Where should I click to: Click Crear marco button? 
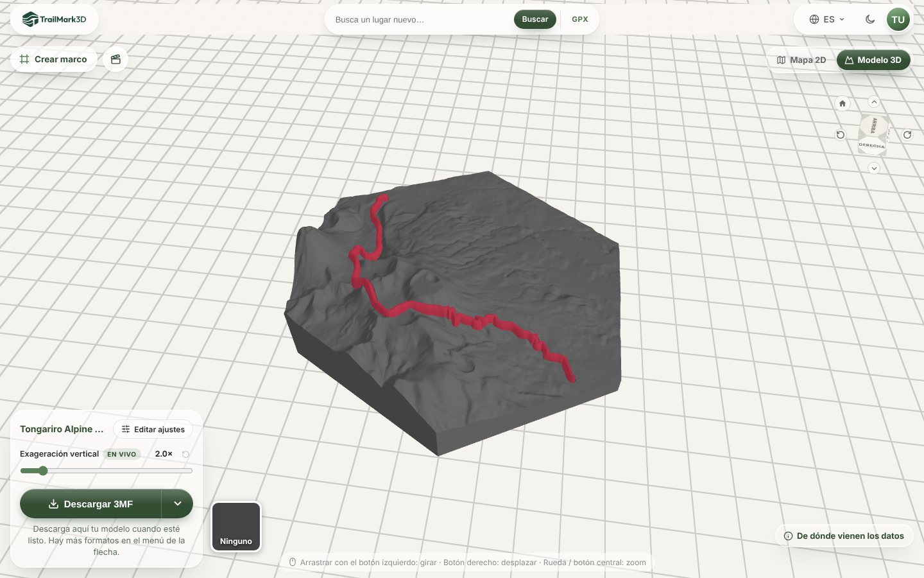(x=53, y=59)
